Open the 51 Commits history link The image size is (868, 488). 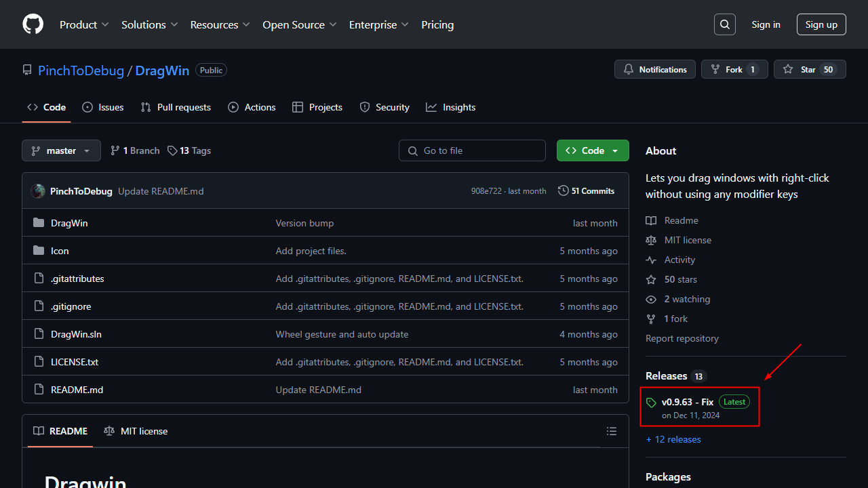[587, 191]
